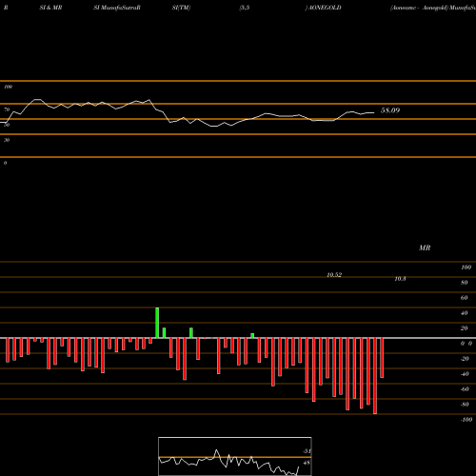Click the 'SI MunafaSutraR' header text
Image resolution: width=476 pixels, height=476 pixels.
[117, 8]
